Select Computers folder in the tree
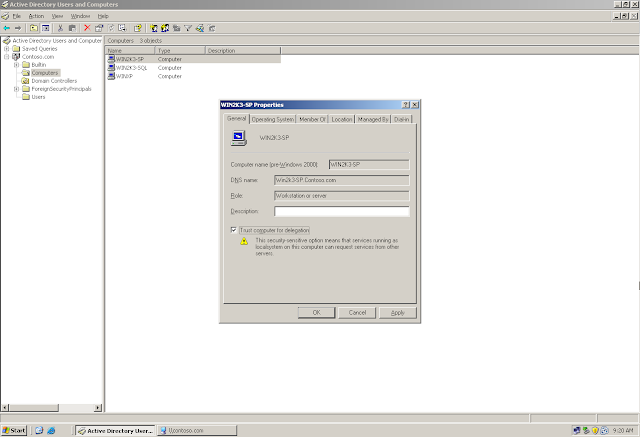The image size is (640, 437). 45,73
